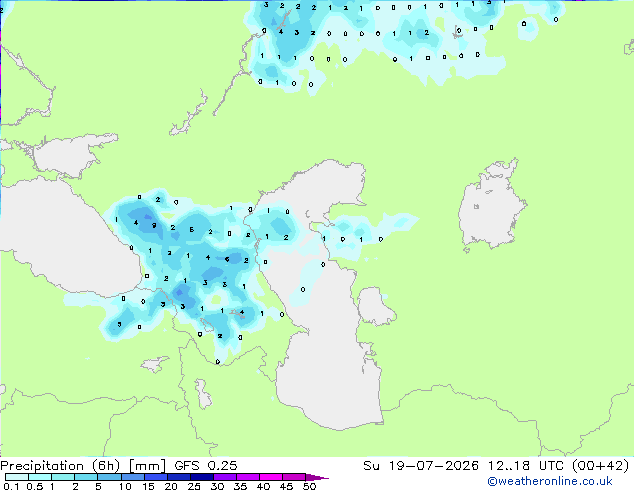Click legend value label '25'

point(194,486)
